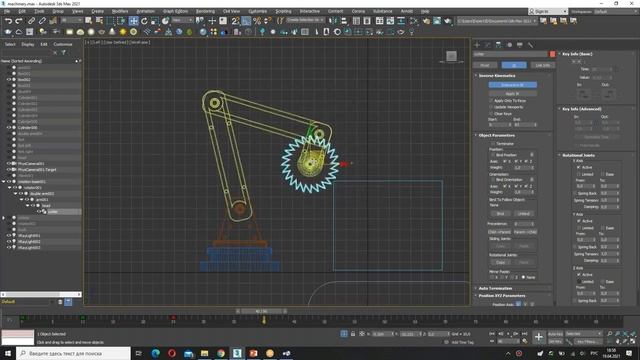
Task: Open the project path dropdown
Action: pos(497,20)
